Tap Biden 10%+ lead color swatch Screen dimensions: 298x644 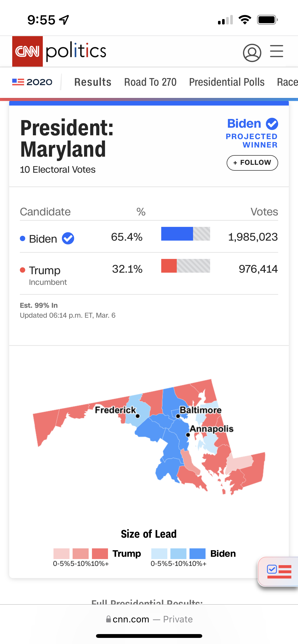(197, 553)
